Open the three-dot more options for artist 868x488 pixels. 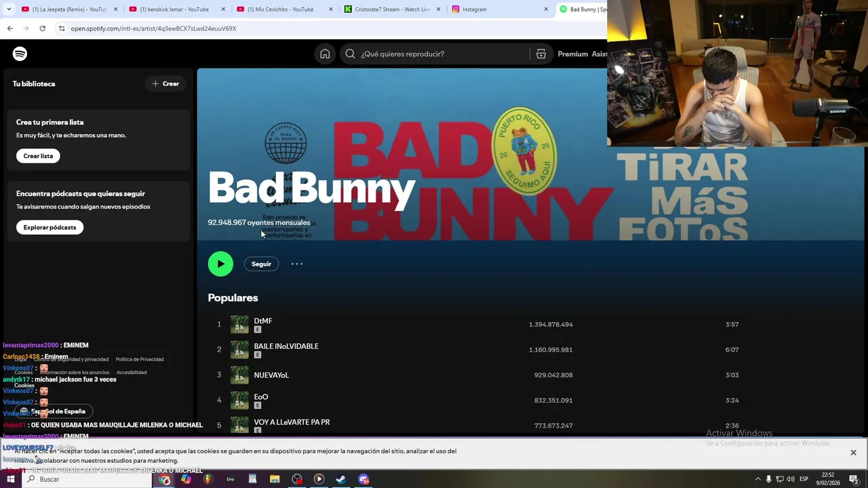coord(297,264)
